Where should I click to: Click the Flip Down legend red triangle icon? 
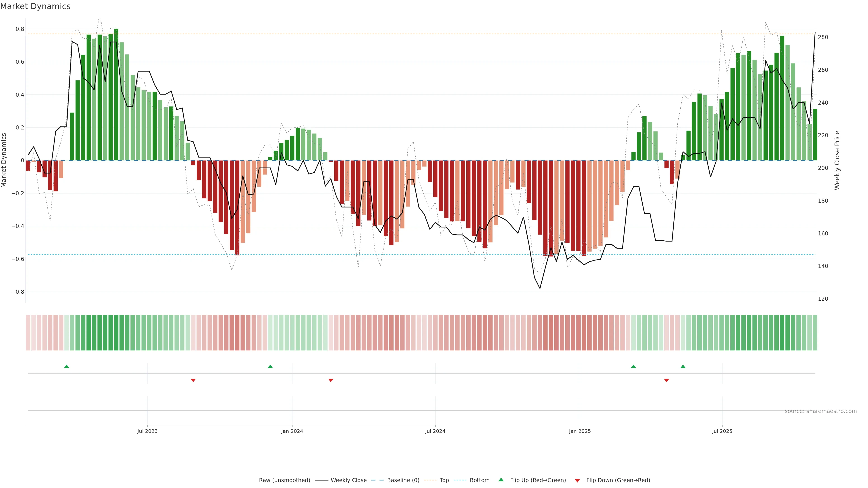pyautogui.click(x=577, y=480)
